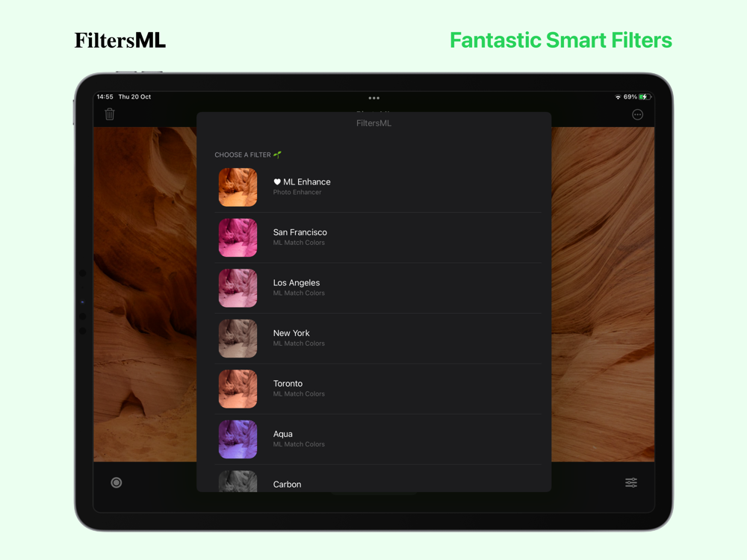Pick the Carbon filter thumbnail
This screenshot has height=560, width=747.
click(x=238, y=482)
